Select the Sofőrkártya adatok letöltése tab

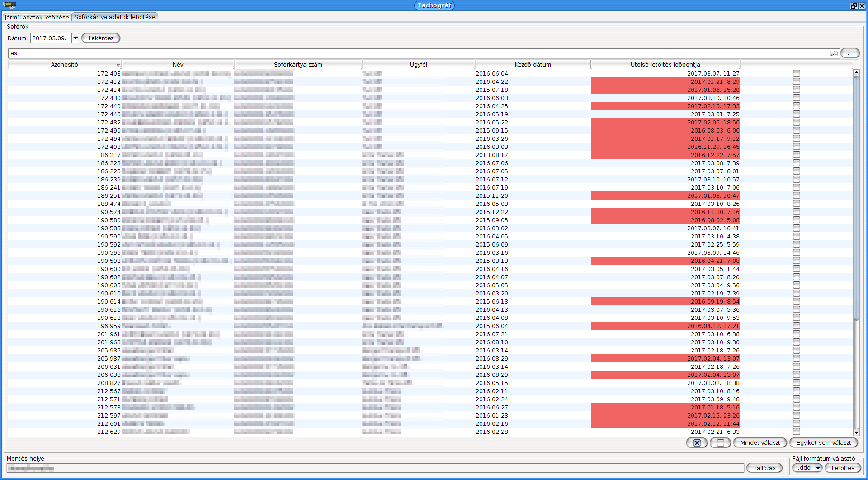point(115,17)
